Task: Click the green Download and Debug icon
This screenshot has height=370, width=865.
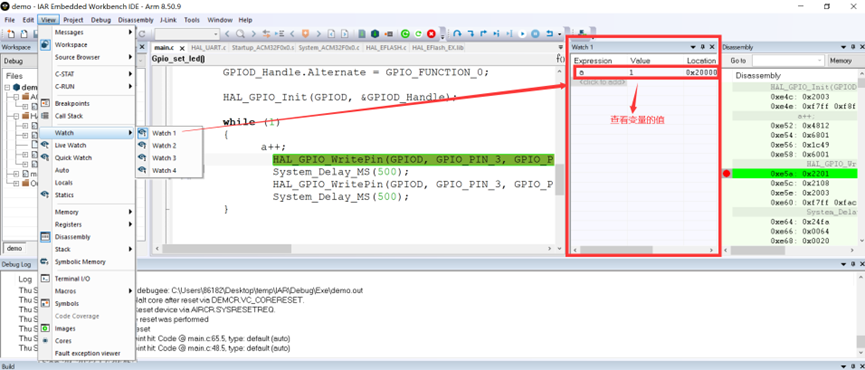Action: click(405, 34)
